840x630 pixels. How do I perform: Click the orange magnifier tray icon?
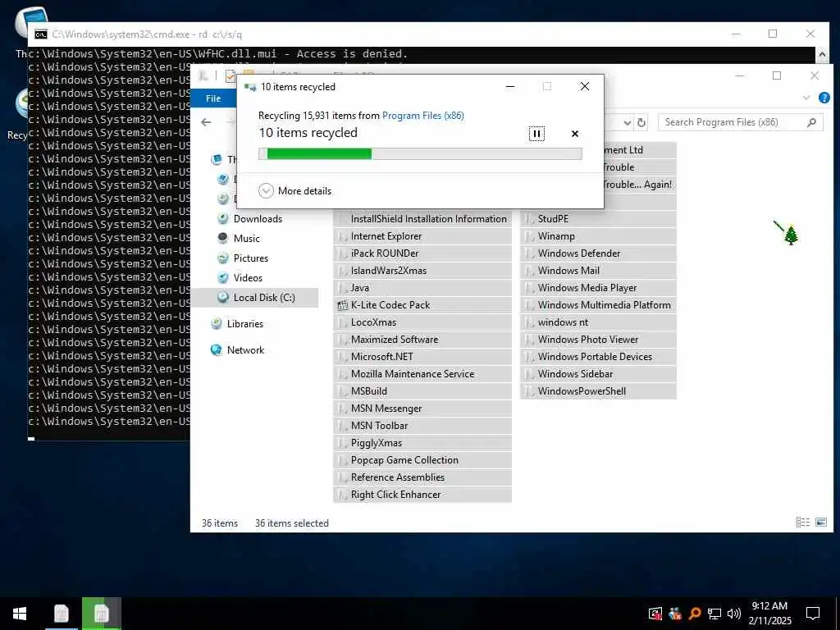695,614
